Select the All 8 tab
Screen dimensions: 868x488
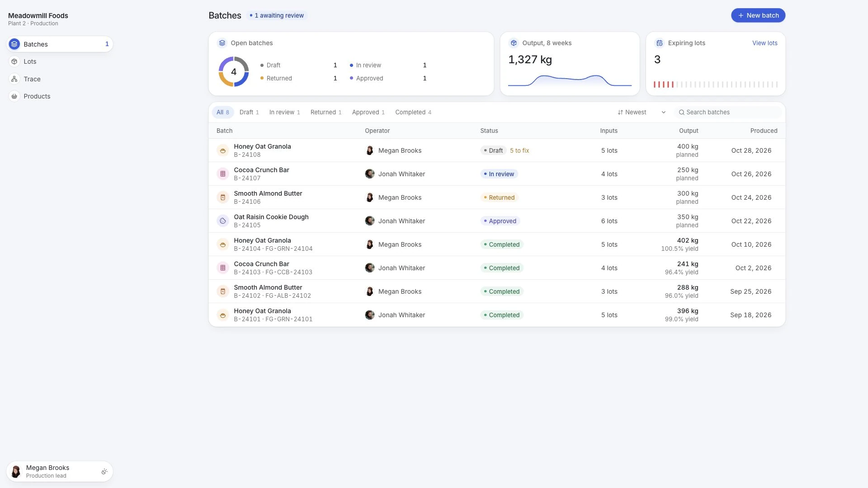[223, 113]
